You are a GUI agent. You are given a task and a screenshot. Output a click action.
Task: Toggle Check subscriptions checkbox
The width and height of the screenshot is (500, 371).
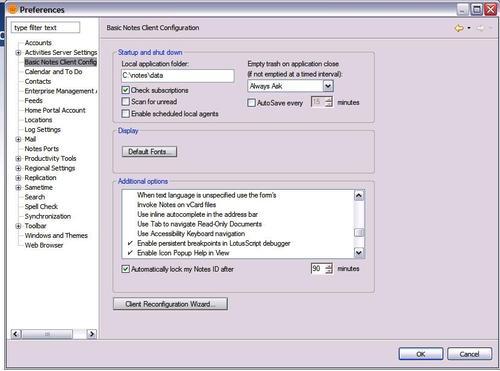tap(125, 90)
